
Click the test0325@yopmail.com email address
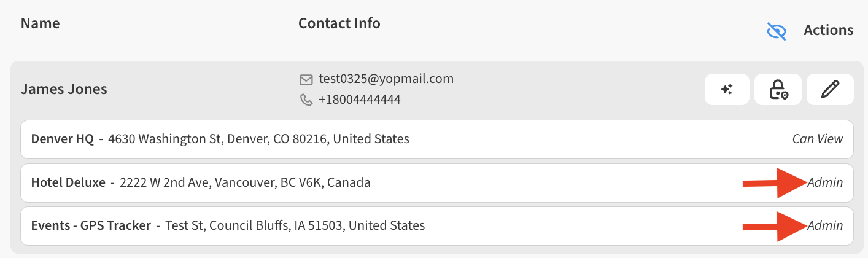[x=386, y=79]
